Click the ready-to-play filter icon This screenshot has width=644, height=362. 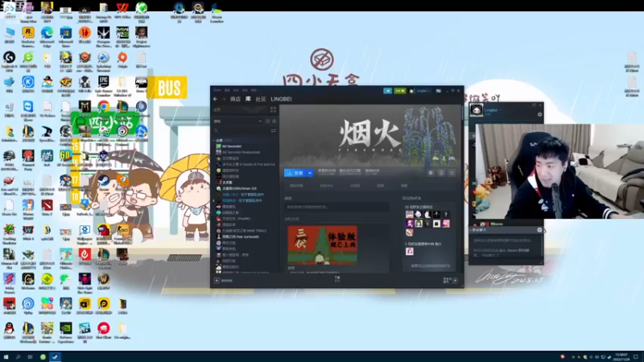274,121
